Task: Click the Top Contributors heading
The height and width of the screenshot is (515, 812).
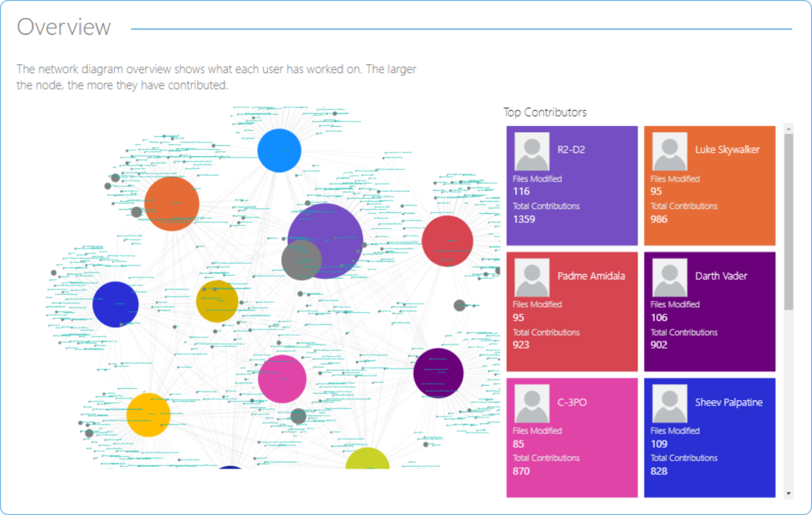Action: tap(545, 113)
